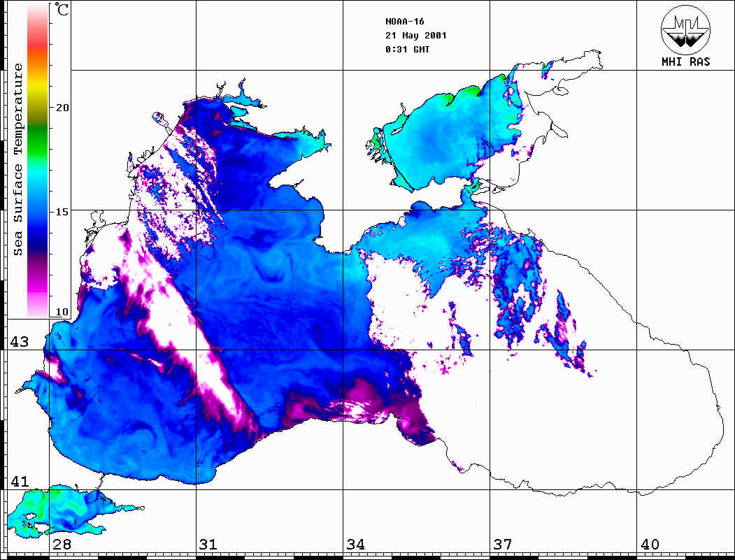Click the '20' legend scale value
The width and height of the screenshot is (735, 560).
coord(62,107)
